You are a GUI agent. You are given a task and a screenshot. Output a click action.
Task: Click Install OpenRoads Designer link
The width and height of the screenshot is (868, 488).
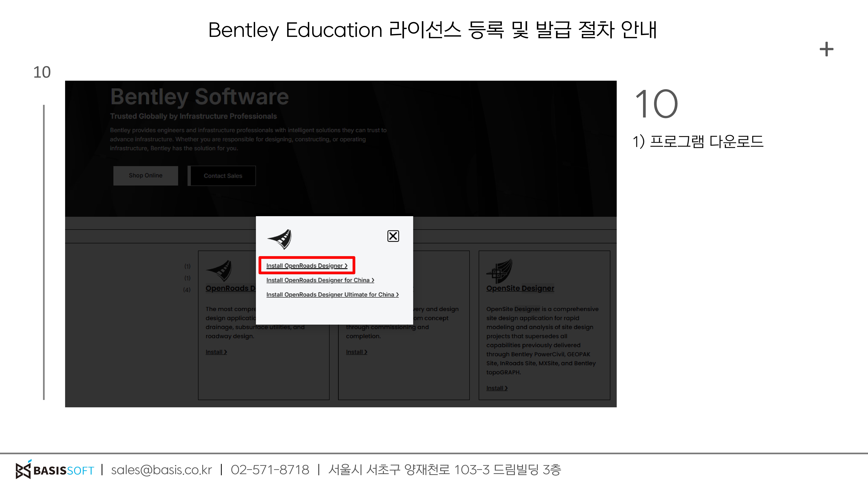tap(307, 266)
